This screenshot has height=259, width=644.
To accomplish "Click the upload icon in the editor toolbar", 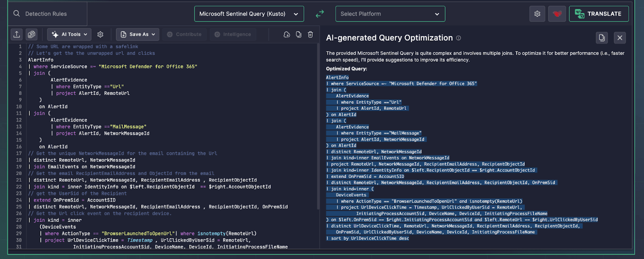I will point(17,34).
